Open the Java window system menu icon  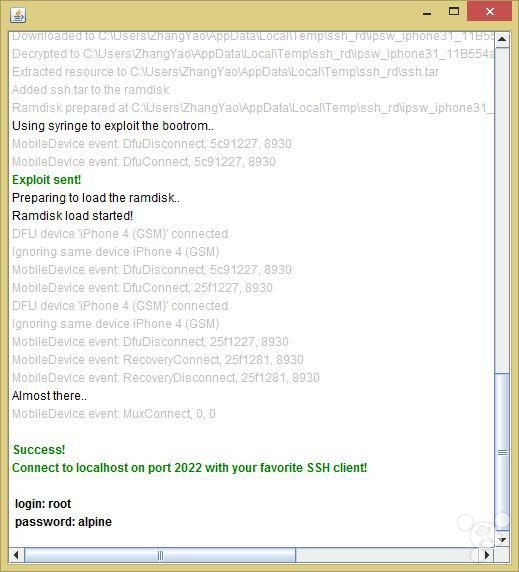tap(18, 15)
